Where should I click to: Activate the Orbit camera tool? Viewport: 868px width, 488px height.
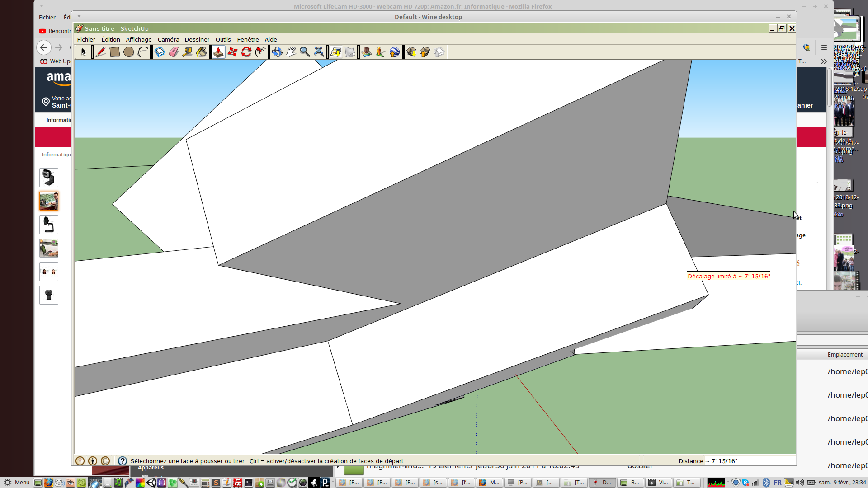click(277, 52)
